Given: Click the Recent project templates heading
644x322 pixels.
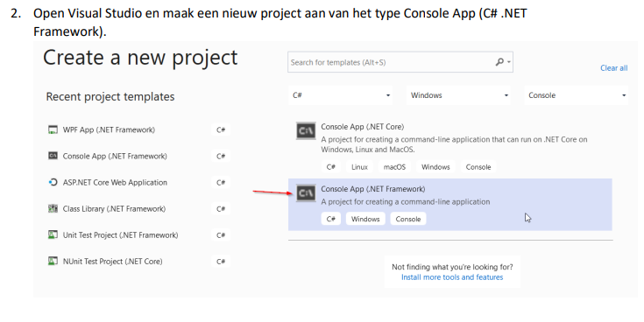Looking at the screenshot, I should pos(110,97).
